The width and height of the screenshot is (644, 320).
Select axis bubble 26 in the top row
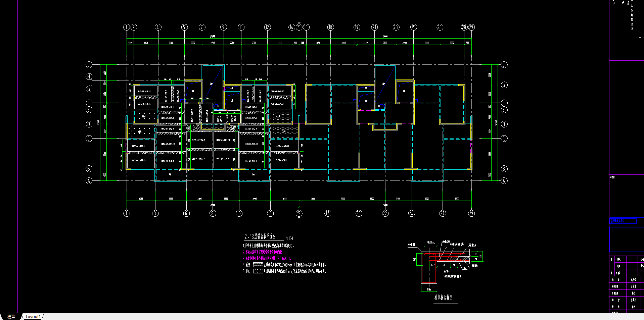440,27
